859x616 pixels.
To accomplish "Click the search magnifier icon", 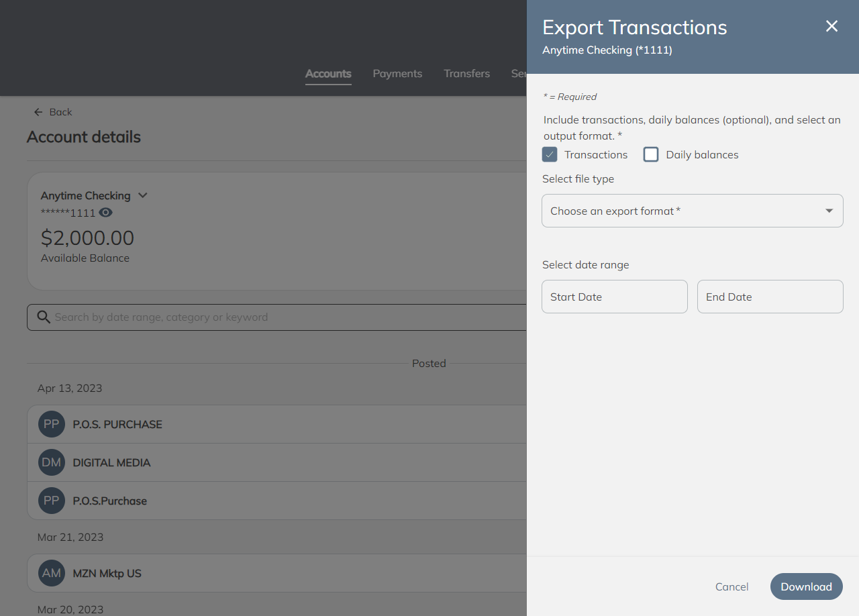I will [x=44, y=317].
